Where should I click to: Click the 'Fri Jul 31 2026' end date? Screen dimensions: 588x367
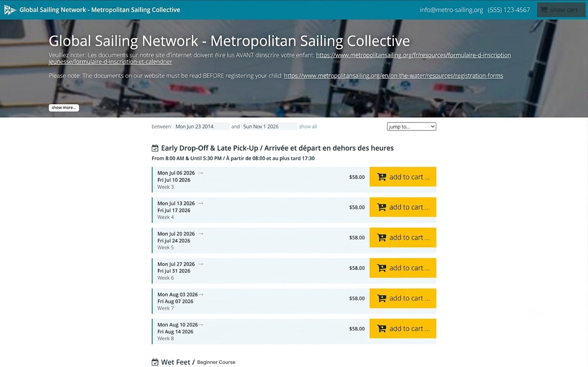point(174,271)
